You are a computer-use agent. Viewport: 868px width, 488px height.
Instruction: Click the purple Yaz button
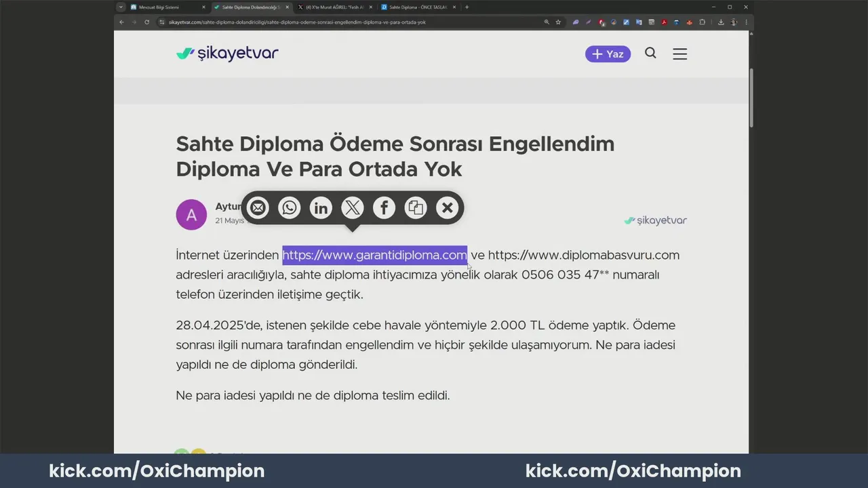tap(608, 54)
